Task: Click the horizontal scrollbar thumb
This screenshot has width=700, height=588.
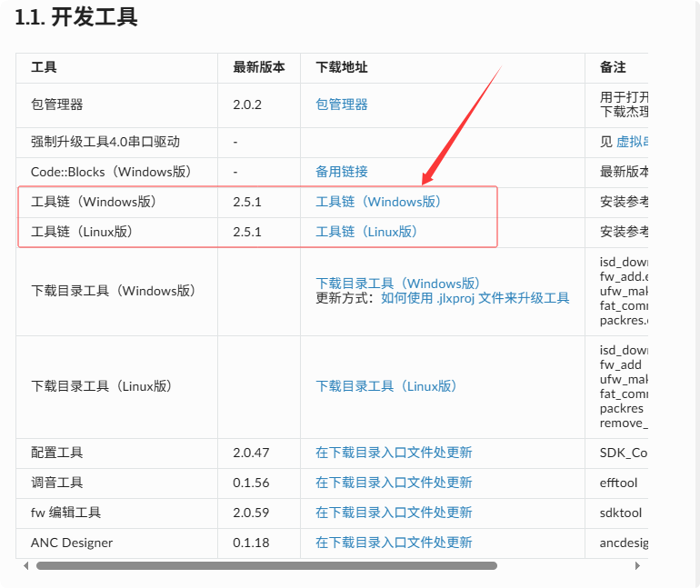Action: [266, 565]
